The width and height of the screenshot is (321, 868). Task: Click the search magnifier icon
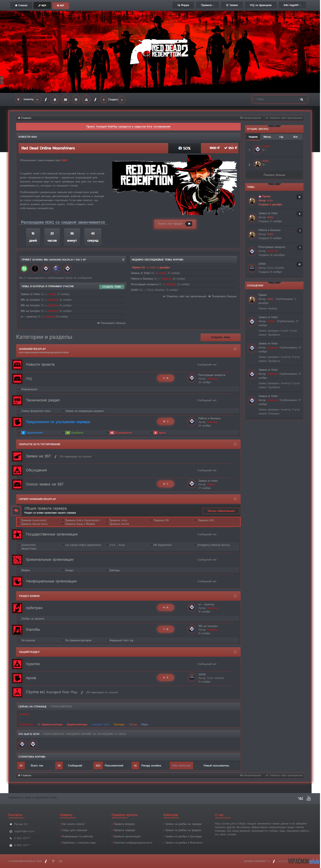[x=302, y=100]
